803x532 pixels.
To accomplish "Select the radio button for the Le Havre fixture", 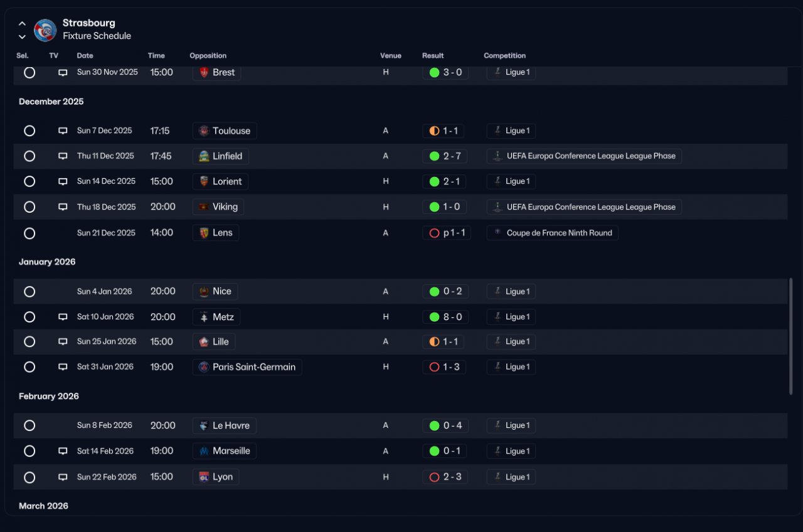I will click(x=29, y=425).
